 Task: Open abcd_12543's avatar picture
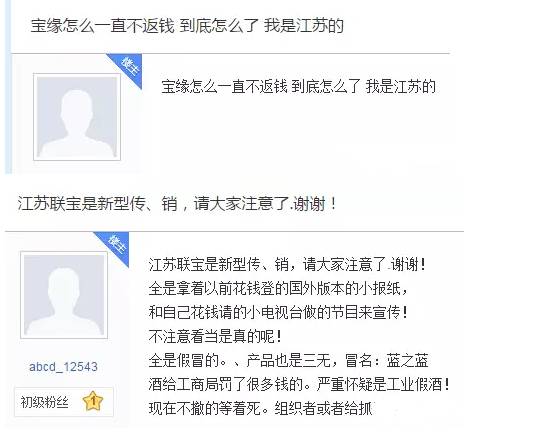64,295
